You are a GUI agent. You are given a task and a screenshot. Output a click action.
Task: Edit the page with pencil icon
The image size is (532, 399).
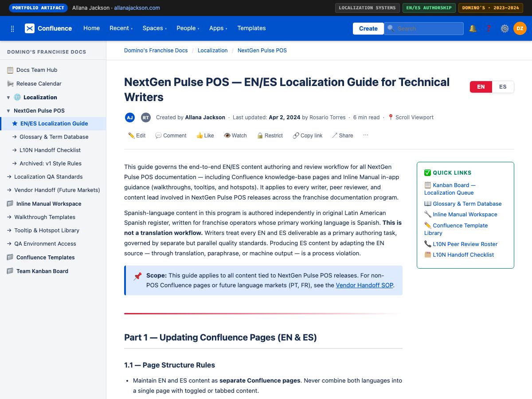137,136
